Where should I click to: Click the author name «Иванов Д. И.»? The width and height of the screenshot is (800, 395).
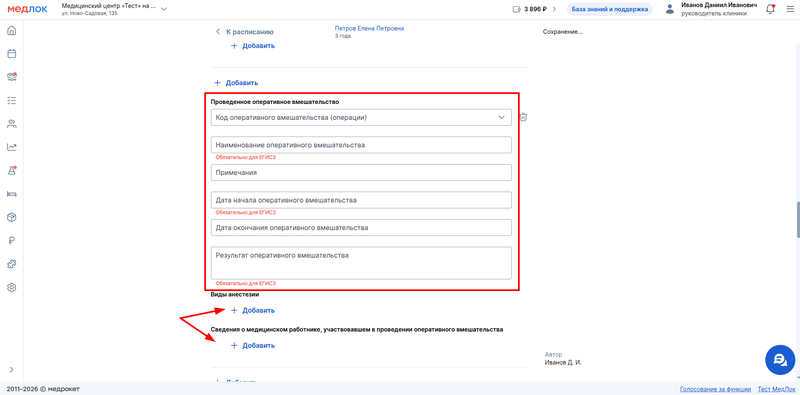[x=562, y=362]
